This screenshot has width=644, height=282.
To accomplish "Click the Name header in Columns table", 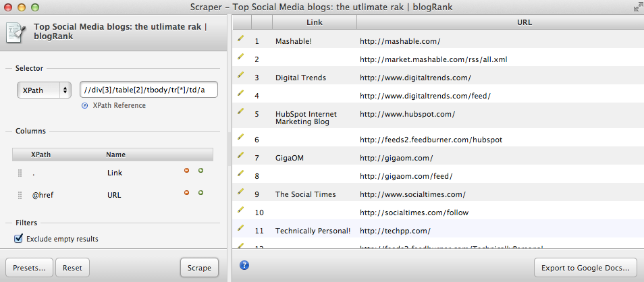I will point(116,154).
